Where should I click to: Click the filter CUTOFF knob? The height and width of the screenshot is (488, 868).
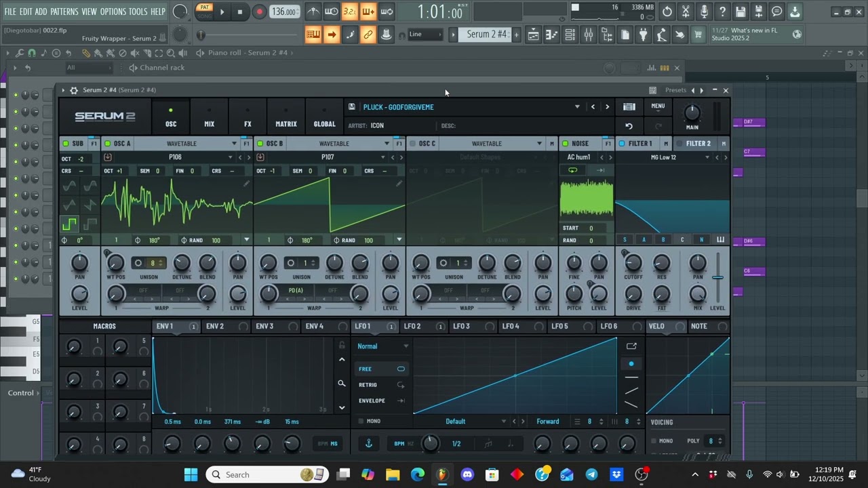click(x=633, y=262)
